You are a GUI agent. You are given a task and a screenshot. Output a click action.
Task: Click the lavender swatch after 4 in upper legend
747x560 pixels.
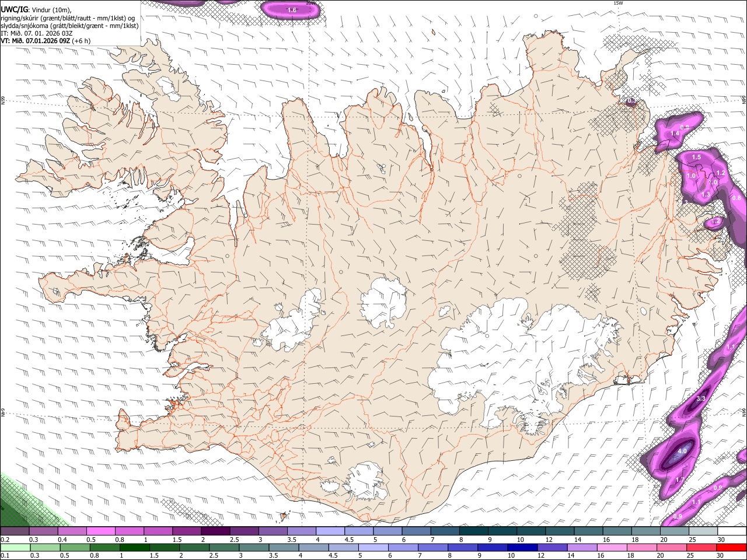(330, 531)
